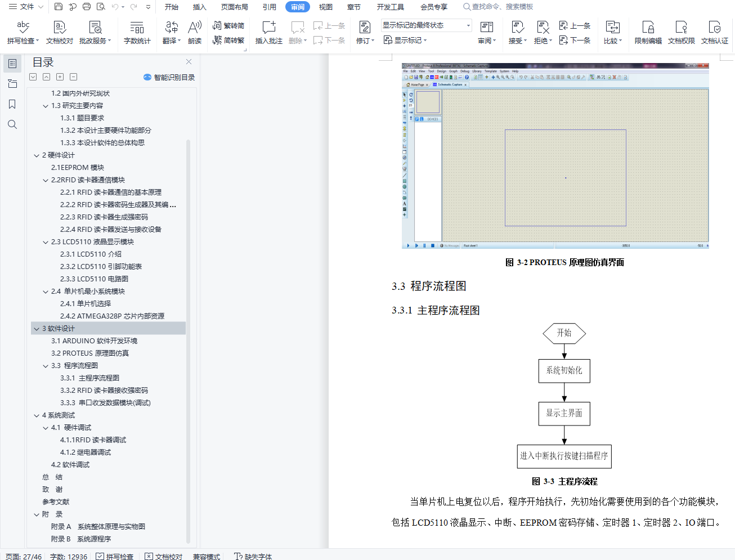Open the spell check (拼写检查) tool

(x=23, y=32)
